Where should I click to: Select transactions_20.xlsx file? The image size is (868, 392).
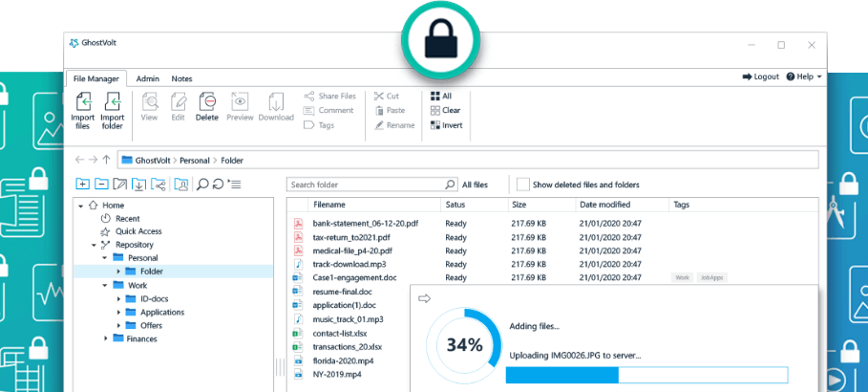pos(347,347)
